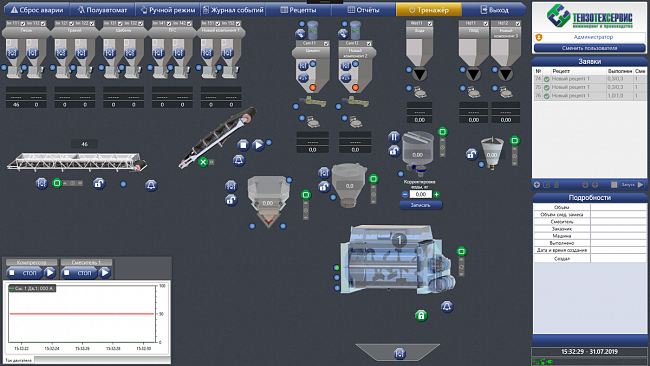The height and width of the screenshot is (366, 650).
Task: Open the black down-triangle valve under Вода tank
Action: pos(420,75)
